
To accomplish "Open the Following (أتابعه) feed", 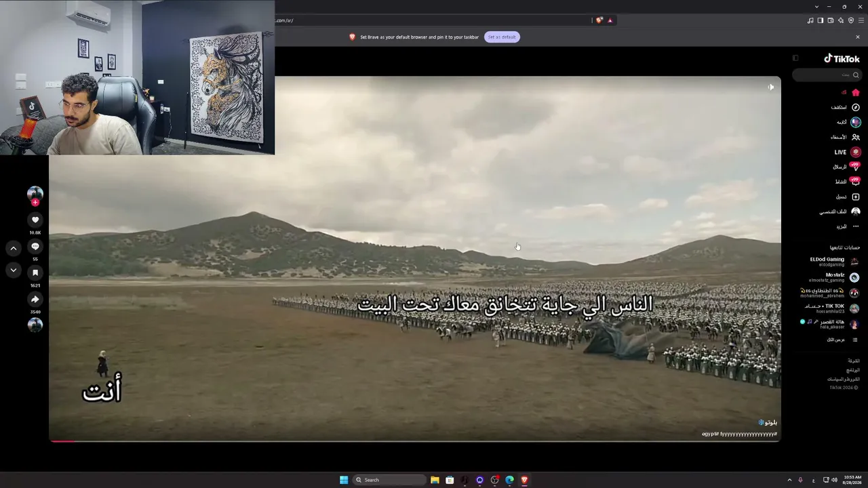I will click(x=848, y=122).
